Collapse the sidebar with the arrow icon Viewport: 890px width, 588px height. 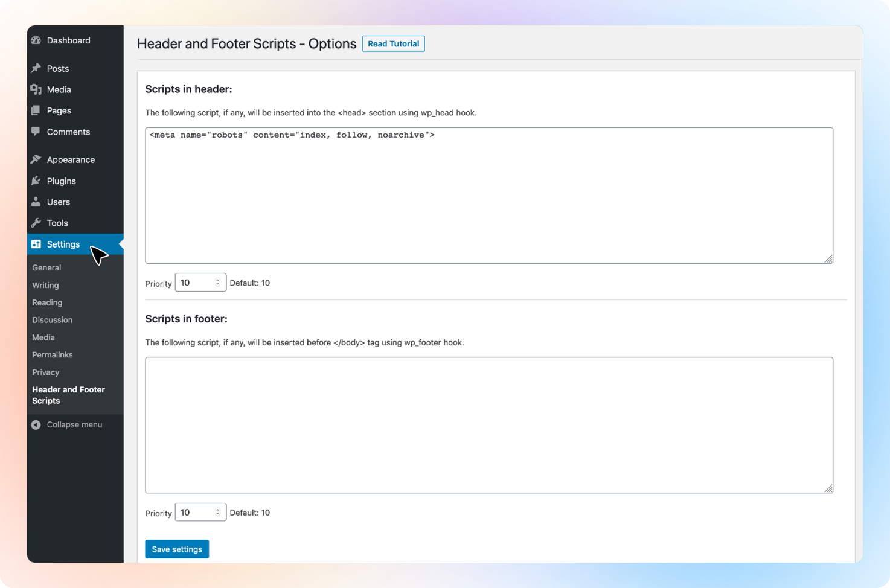(36, 424)
